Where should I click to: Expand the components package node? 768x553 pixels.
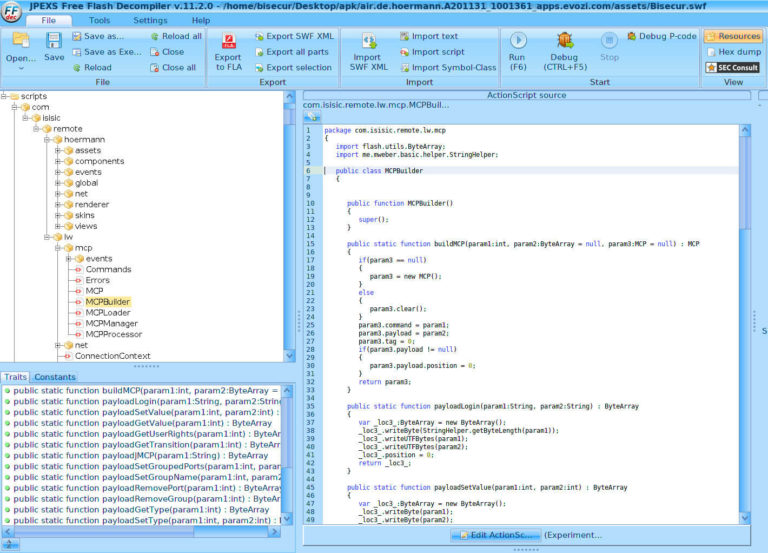(58, 161)
